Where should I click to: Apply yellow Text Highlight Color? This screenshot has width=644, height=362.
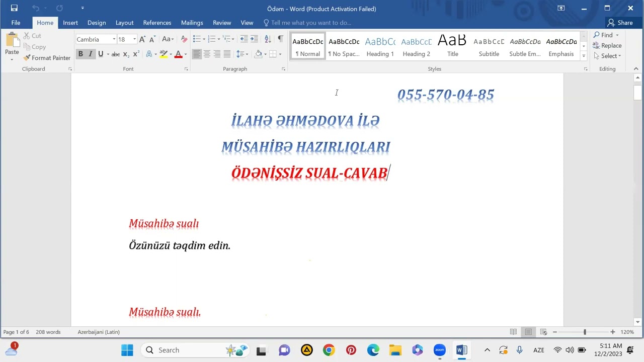(x=163, y=54)
